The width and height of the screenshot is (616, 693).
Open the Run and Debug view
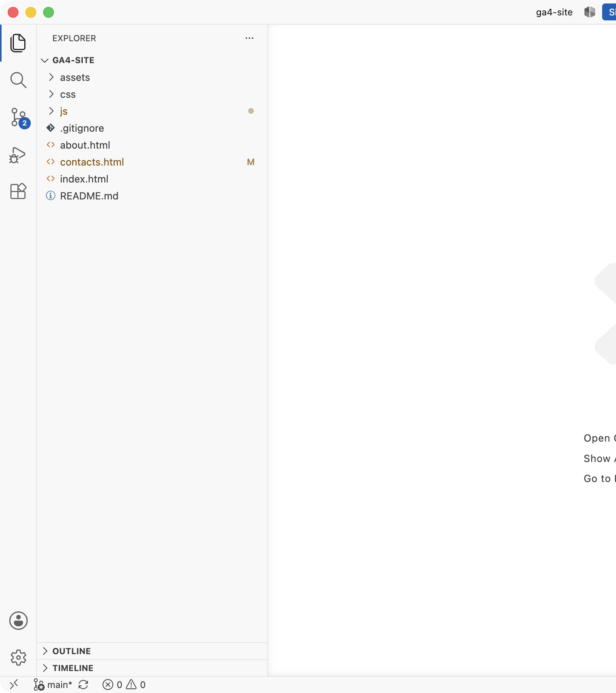(x=17, y=155)
